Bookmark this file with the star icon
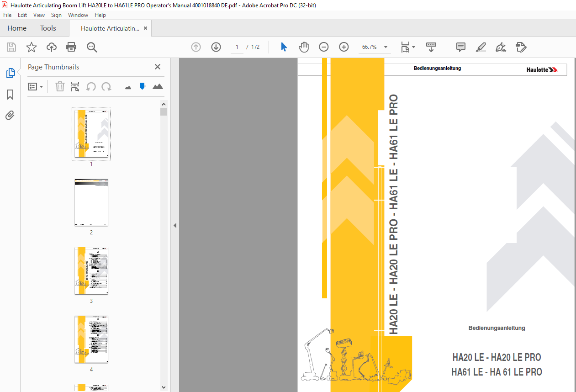Screen dimensions: 576x392 (x=31, y=47)
